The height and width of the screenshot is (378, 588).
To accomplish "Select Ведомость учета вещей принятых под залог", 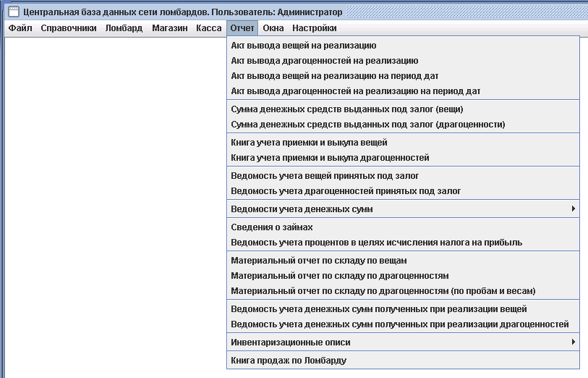I will [403, 176].
